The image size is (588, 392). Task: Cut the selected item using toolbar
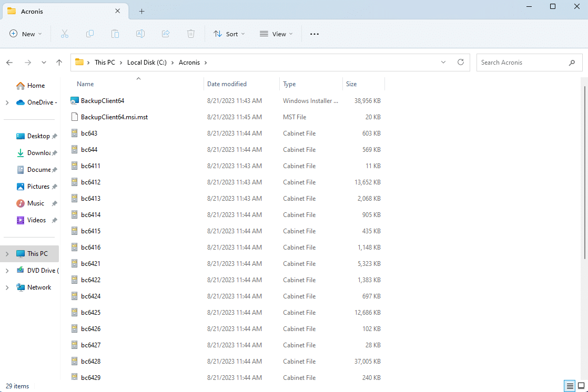pyautogui.click(x=64, y=34)
